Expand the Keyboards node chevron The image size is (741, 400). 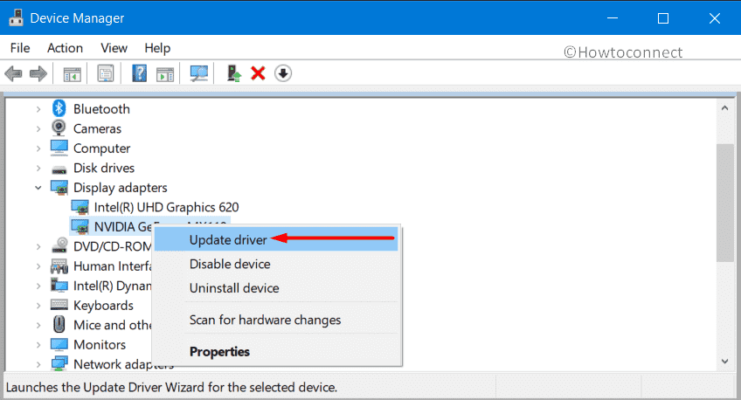(x=38, y=305)
